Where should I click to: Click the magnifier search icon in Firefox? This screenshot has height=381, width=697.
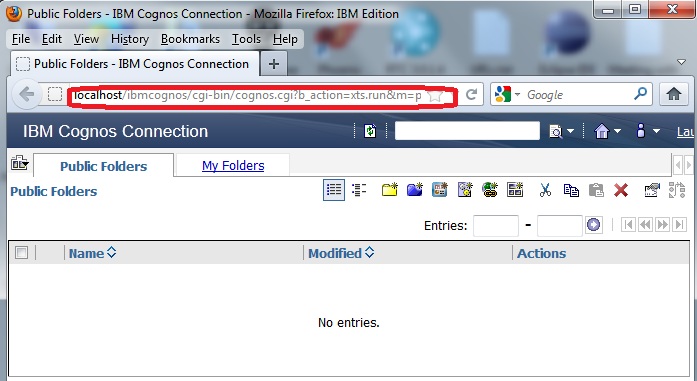click(x=641, y=94)
